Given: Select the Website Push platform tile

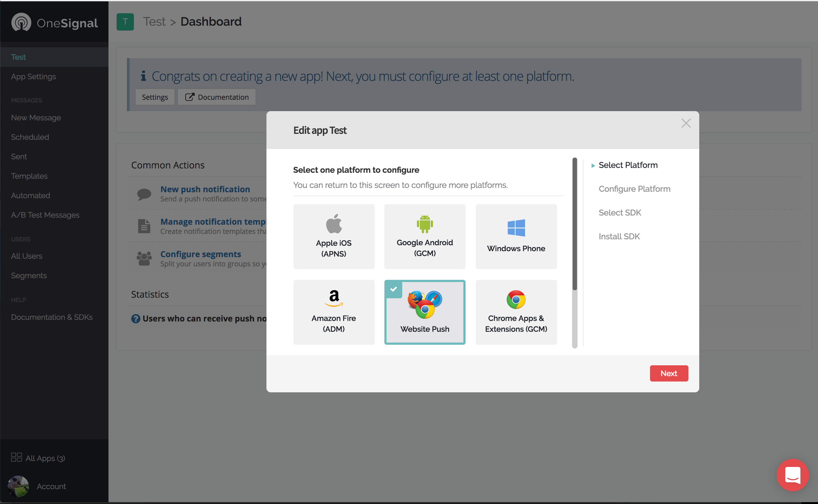Looking at the screenshot, I should tap(424, 312).
